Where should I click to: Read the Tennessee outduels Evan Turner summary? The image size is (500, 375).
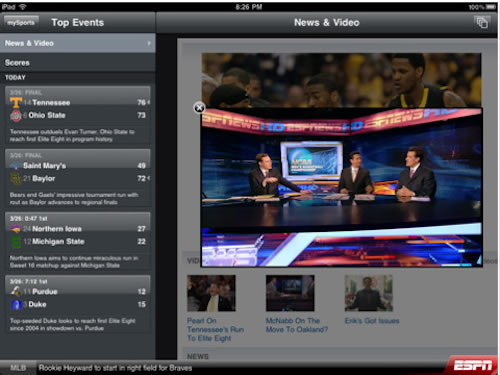[x=72, y=135]
